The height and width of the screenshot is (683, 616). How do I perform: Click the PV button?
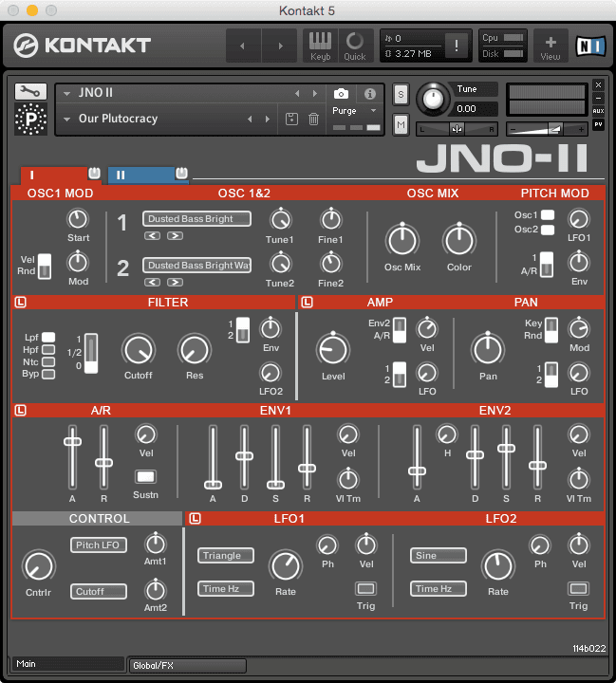pos(598,124)
